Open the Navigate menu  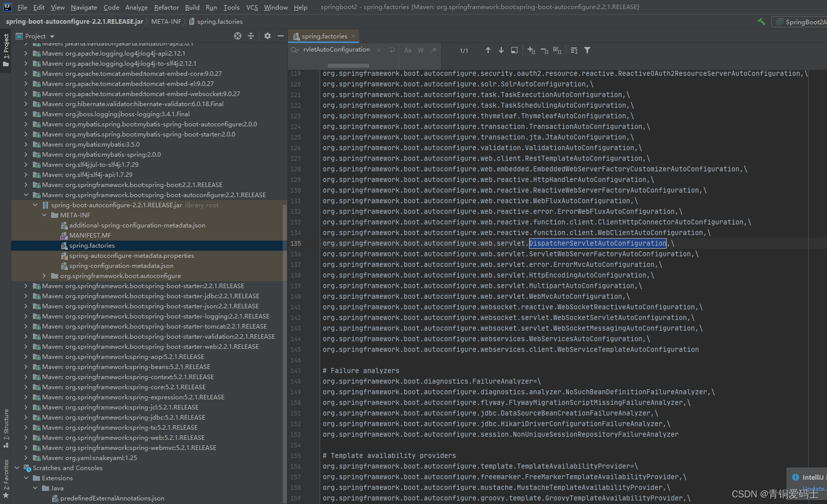coord(83,7)
